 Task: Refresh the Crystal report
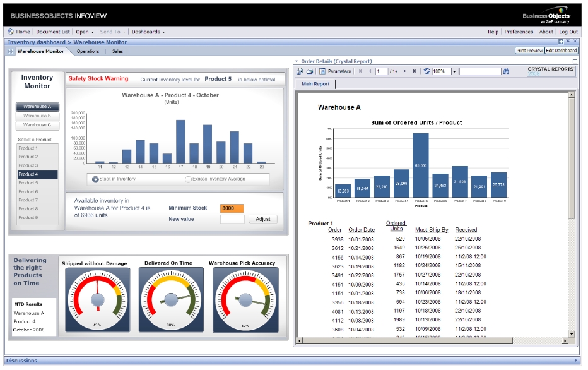426,71
